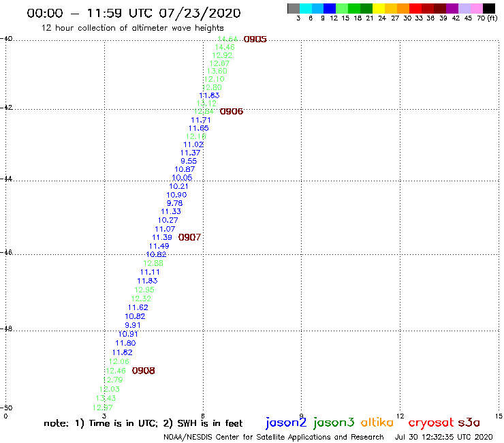Viewport: 504px width, 443px height.
Task: Select the 0908 time marker
Action: click(x=143, y=371)
